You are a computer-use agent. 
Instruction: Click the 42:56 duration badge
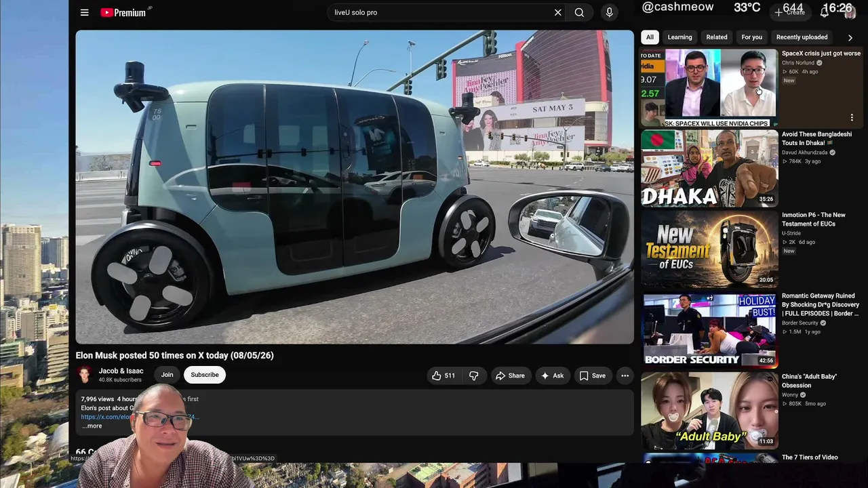766,361
